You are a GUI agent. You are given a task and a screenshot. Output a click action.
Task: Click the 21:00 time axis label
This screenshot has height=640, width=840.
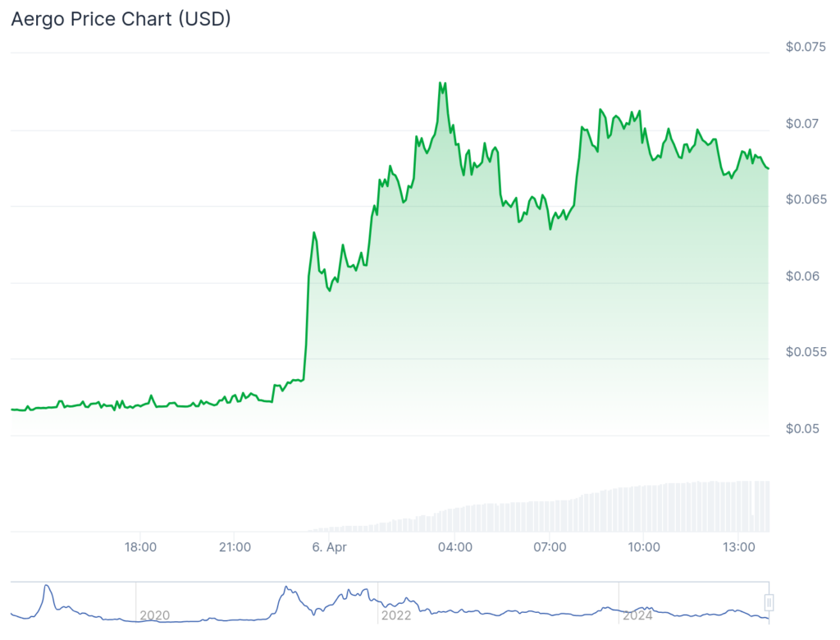pos(235,546)
